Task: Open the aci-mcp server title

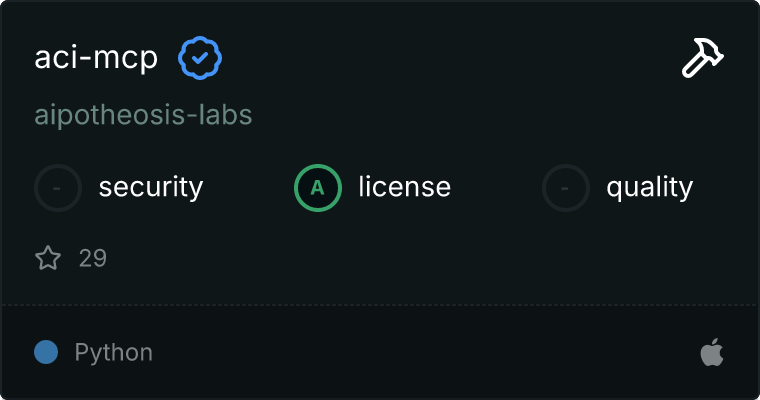Action: click(96, 59)
